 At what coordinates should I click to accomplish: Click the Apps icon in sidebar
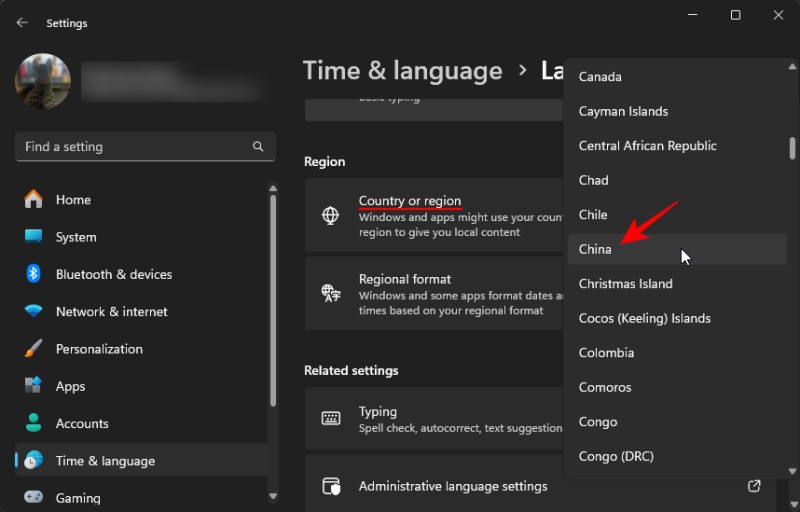33,386
